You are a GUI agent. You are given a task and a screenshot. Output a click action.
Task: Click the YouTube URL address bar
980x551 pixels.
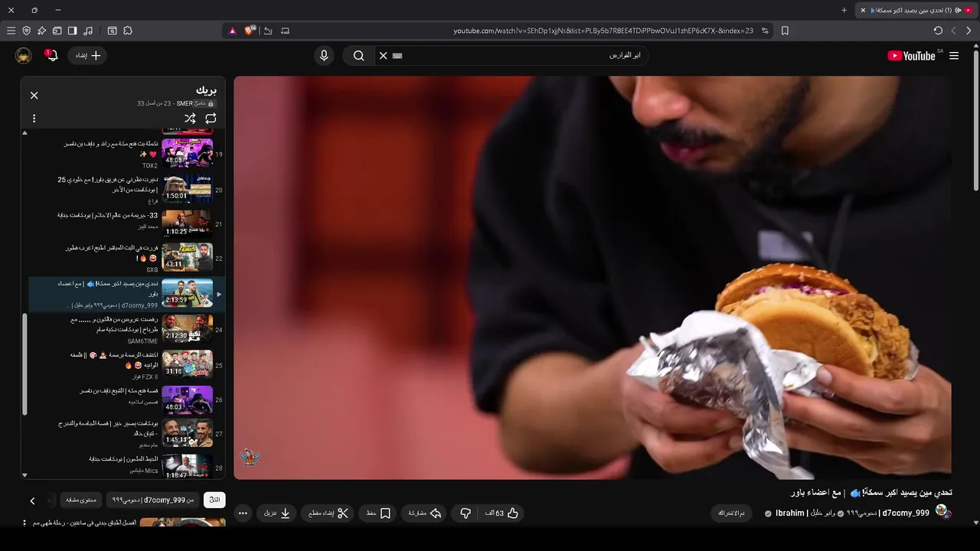click(x=603, y=31)
